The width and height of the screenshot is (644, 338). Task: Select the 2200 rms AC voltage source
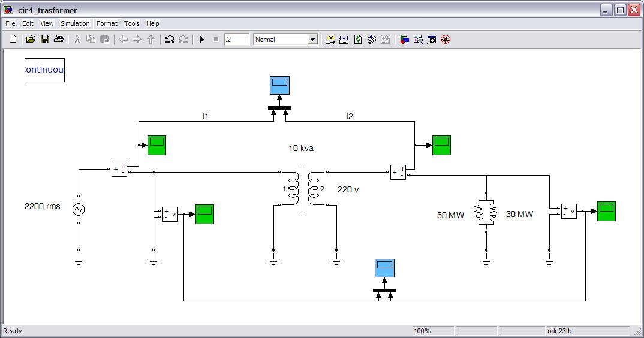[x=79, y=209]
